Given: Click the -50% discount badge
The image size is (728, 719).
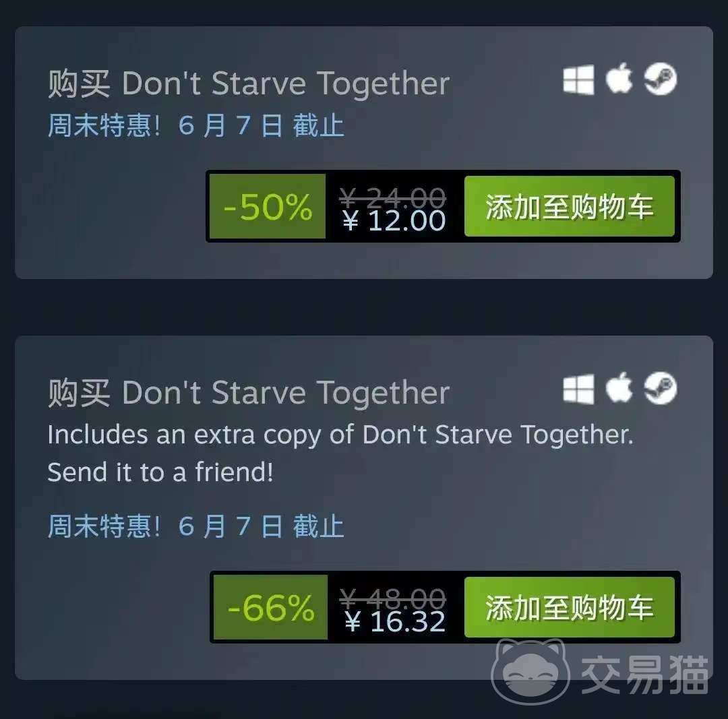Looking at the screenshot, I should pos(268,206).
